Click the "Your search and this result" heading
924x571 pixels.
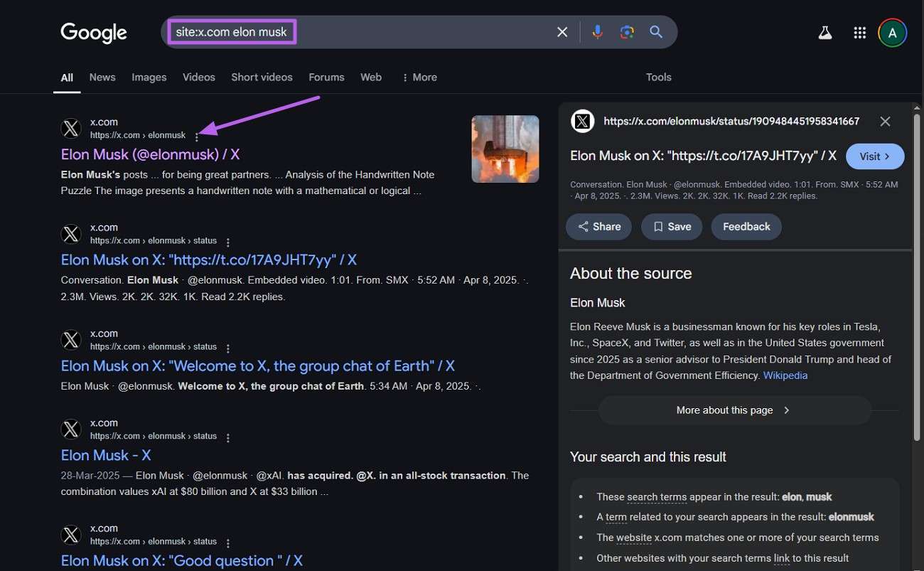[x=648, y=457]
